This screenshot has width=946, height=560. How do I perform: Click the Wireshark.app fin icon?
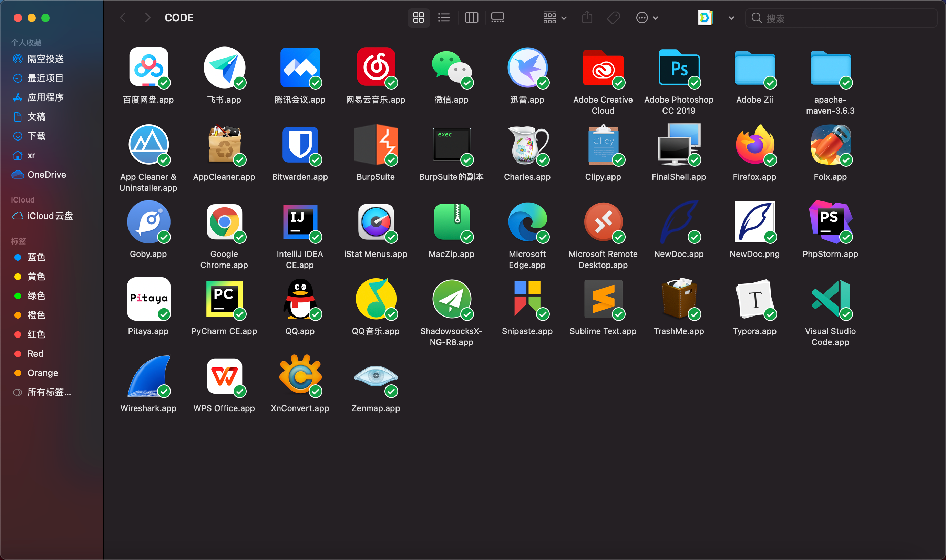[x=149, y=376]
